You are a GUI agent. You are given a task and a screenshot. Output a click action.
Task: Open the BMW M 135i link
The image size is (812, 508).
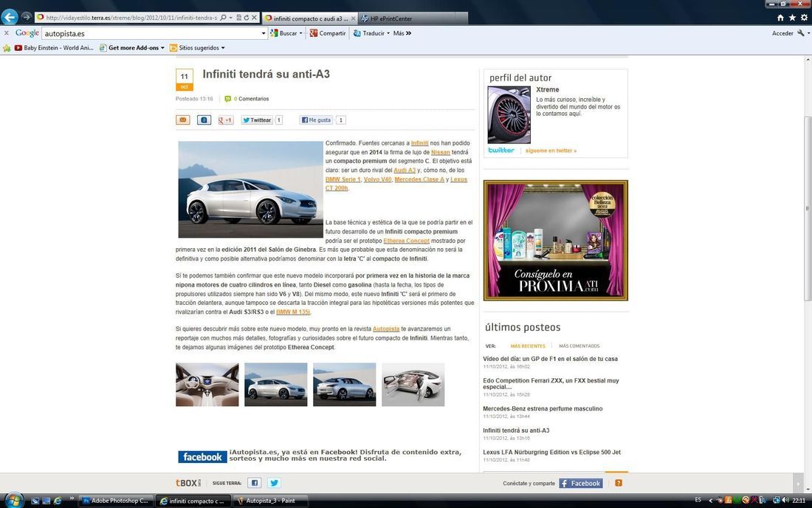tap(293, 312)
